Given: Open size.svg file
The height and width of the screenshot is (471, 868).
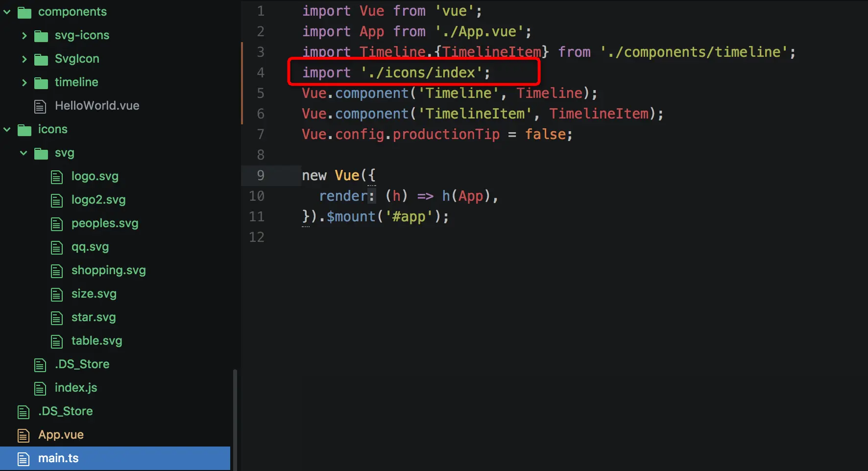Looking at the screenshot, I should point(94,294).
